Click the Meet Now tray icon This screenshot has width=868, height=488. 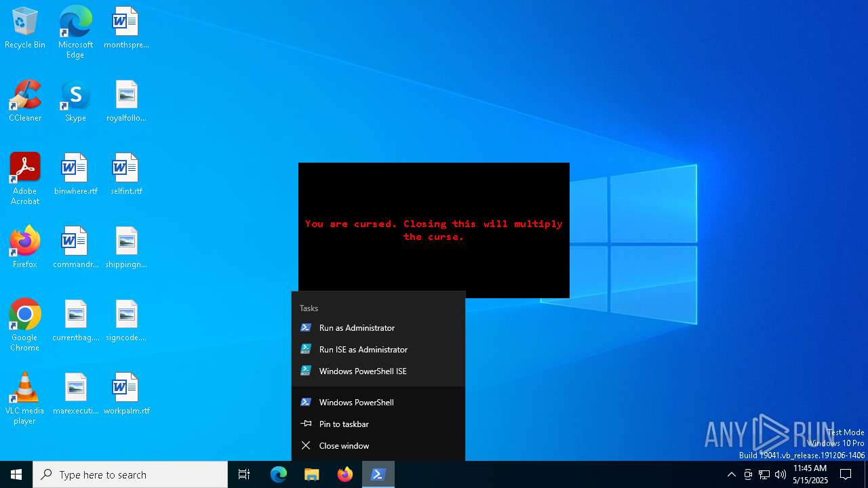click(748, 474)
